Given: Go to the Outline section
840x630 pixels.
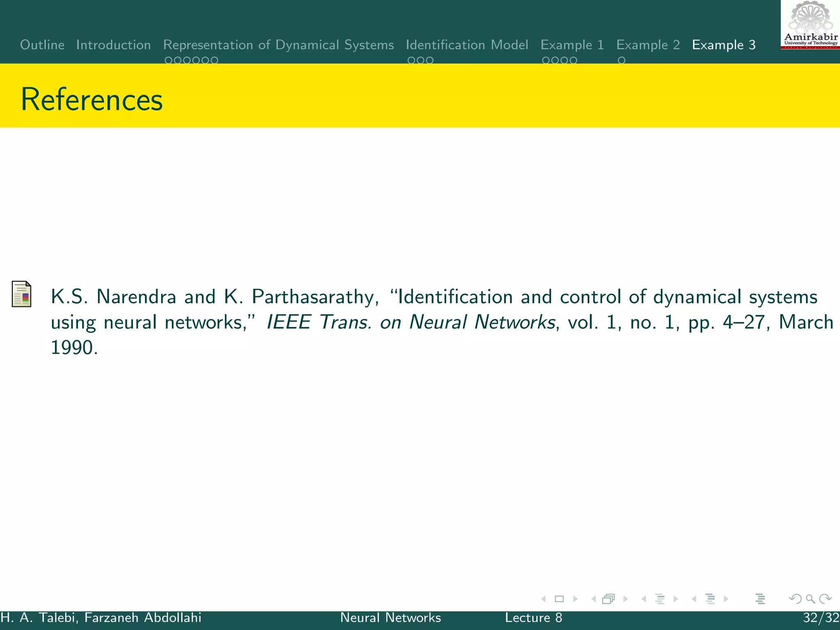Looking at the screenshot, I should tap(42, 45).
